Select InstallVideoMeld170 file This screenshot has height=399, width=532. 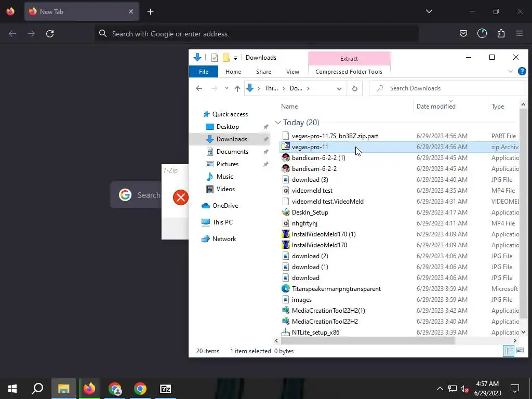320,245
